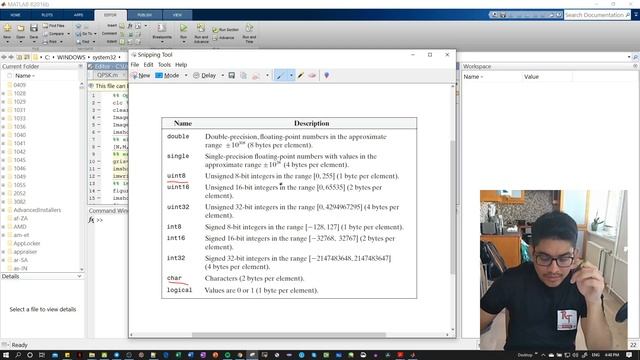The image size is (640, 360).
Task: Open the Mode dropdown arrow in Snipping Tool
Action: click(186, 76)
